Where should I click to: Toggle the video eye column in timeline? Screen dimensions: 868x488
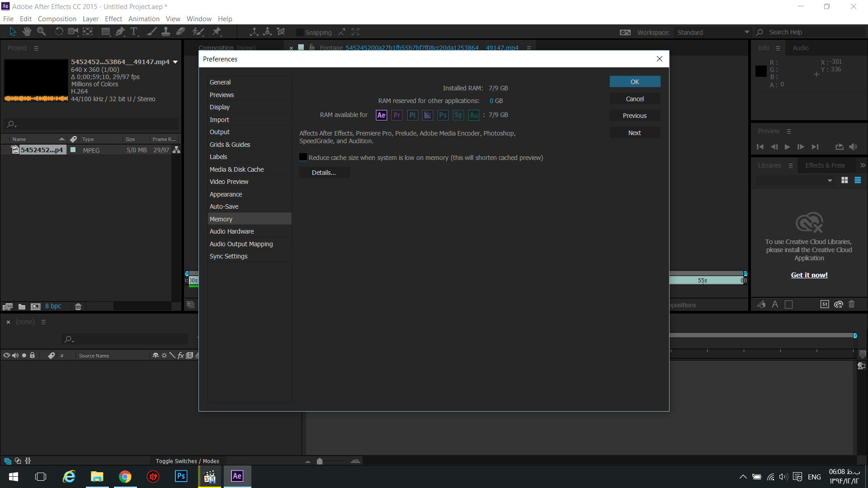pos(6,356)
